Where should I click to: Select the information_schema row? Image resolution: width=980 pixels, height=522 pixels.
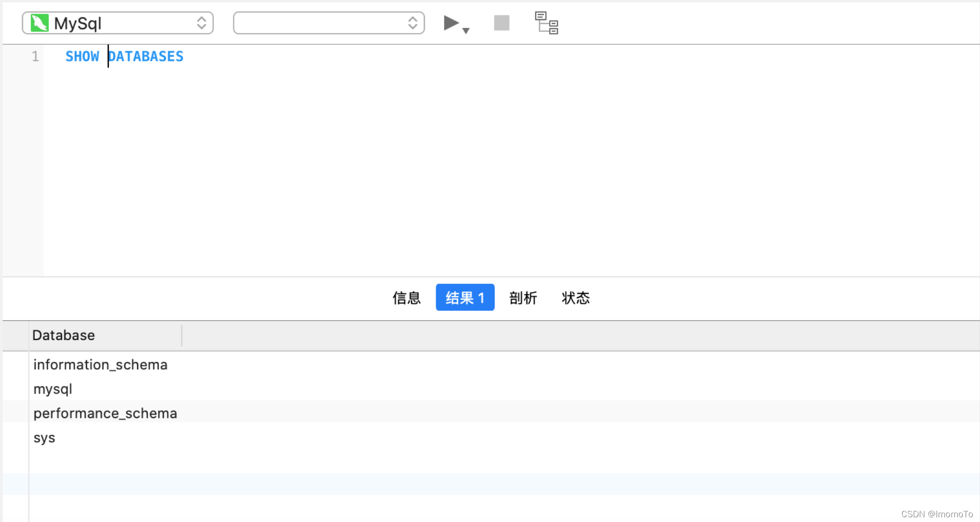point(100,365)
